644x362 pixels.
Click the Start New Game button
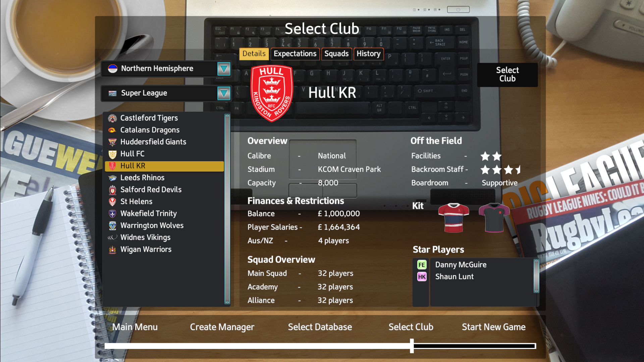click(494, 327)
